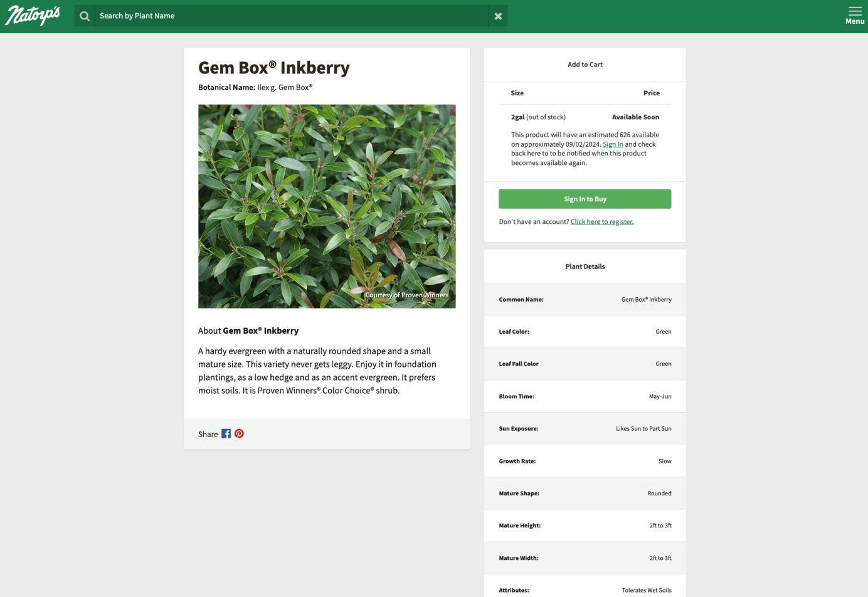The width and height of the screenshot is (868, 597).
Task: Open the Sign In link in availability note
Action: 613,144
